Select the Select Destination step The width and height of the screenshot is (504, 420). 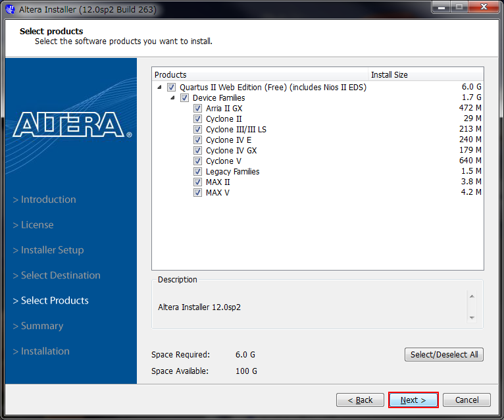(x=57, y=275)
